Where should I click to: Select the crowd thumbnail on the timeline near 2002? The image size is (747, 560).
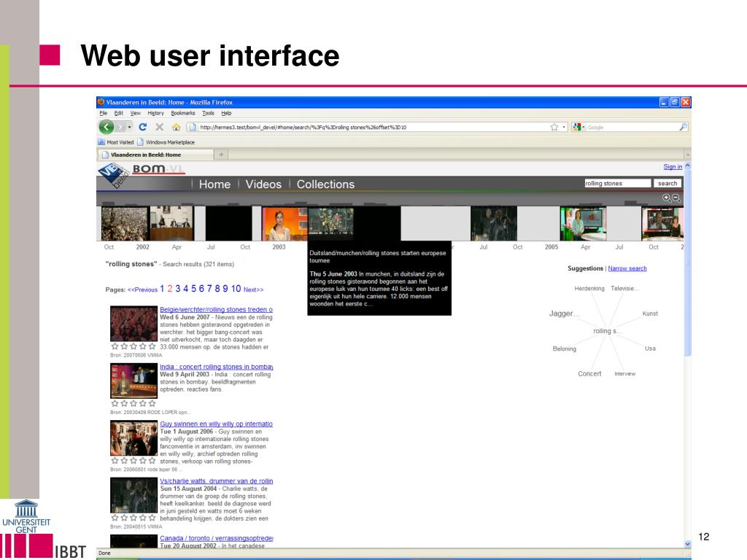124,223
